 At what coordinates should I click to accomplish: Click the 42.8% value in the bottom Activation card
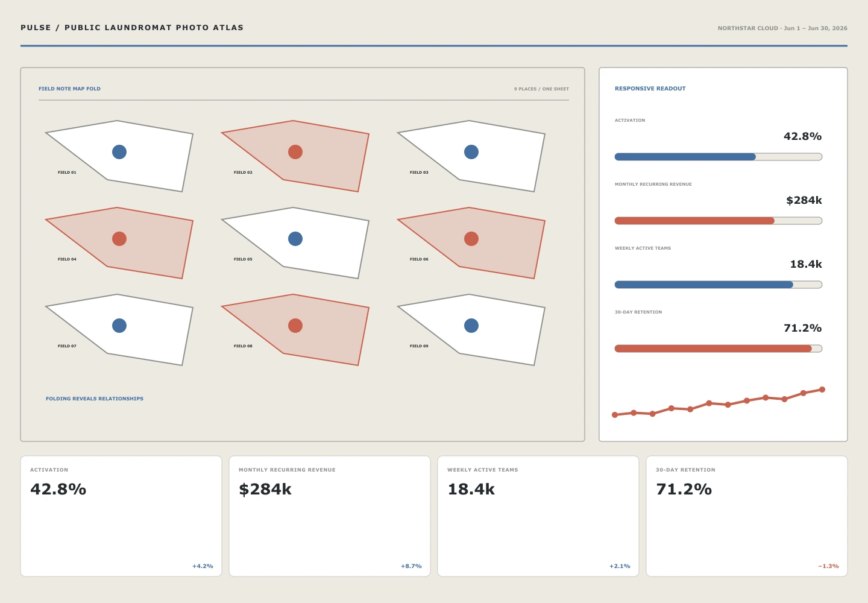point(58,489)
